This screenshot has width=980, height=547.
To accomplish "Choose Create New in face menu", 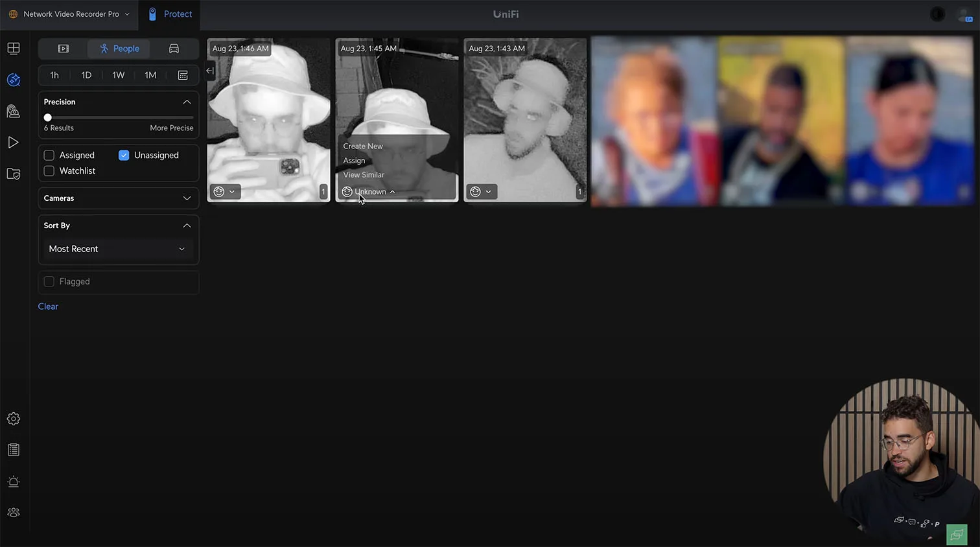I will point(363,146).
